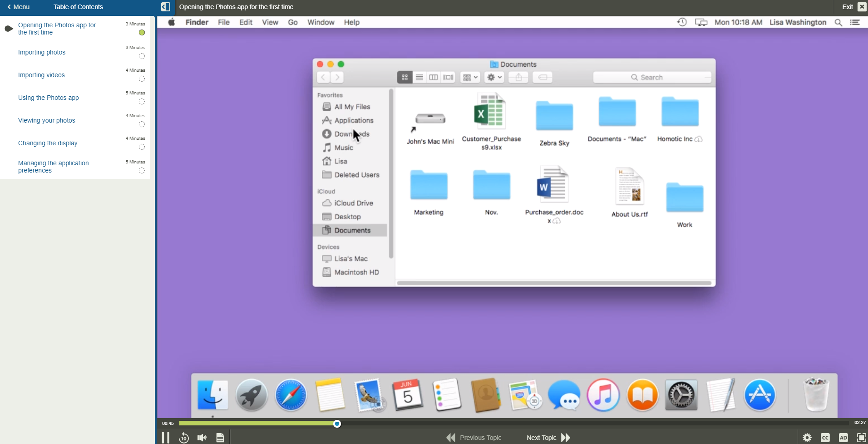
Task: Open iTunes from the Dock
Action: [x=603, y=395]
